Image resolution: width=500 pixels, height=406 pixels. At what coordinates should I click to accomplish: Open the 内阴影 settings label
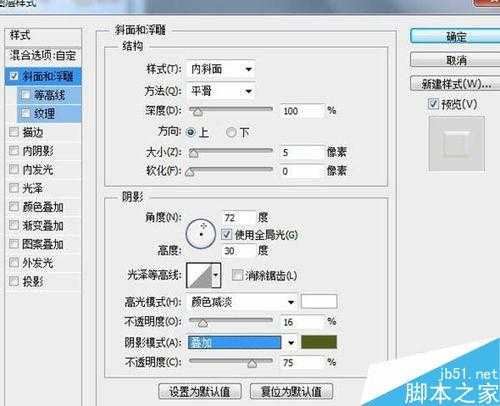(x=38, y=151)
